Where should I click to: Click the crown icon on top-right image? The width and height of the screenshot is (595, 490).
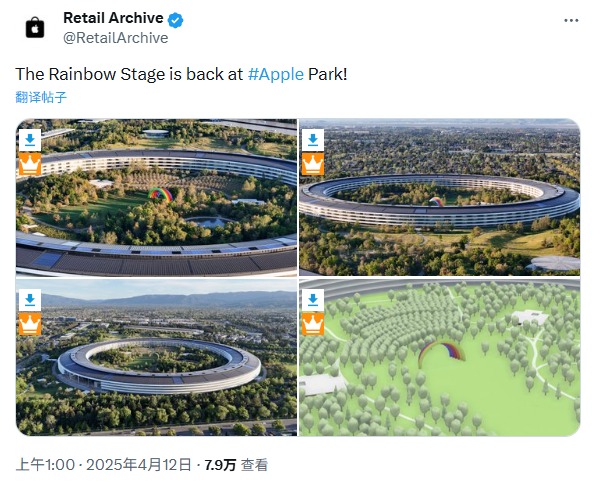313,164
